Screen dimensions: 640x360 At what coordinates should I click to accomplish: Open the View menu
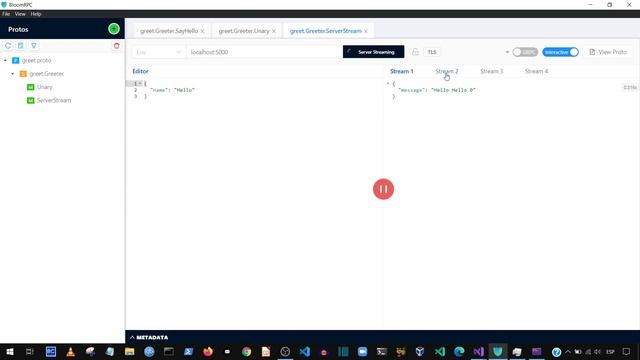pos(20,14)
